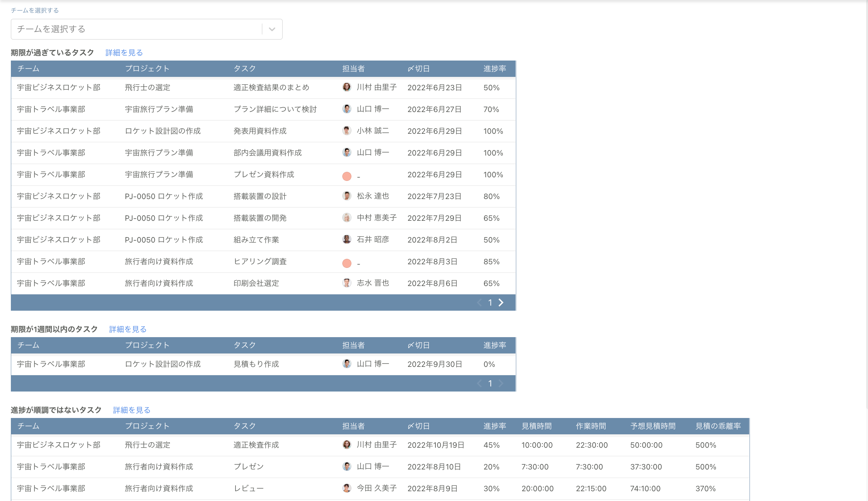Click 〆切日 column header in overdue table
Image resolution: width=868 pixels, height=501 pixels.
pos(418,69)
